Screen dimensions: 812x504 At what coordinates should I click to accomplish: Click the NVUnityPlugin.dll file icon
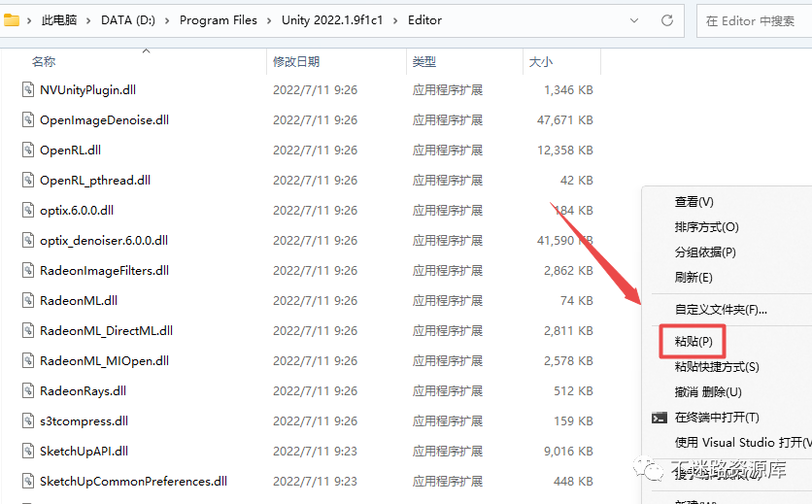[28, 89]
